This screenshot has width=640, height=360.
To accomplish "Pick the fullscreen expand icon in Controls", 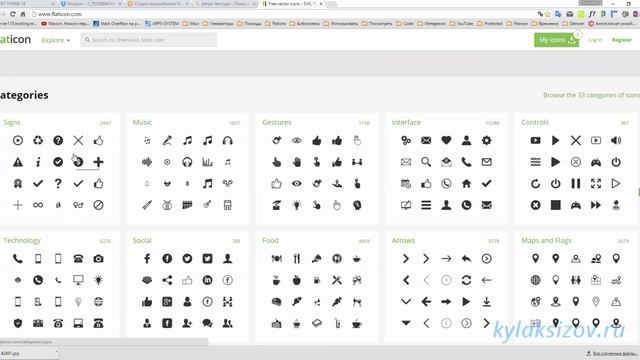I will click(596, 184).
